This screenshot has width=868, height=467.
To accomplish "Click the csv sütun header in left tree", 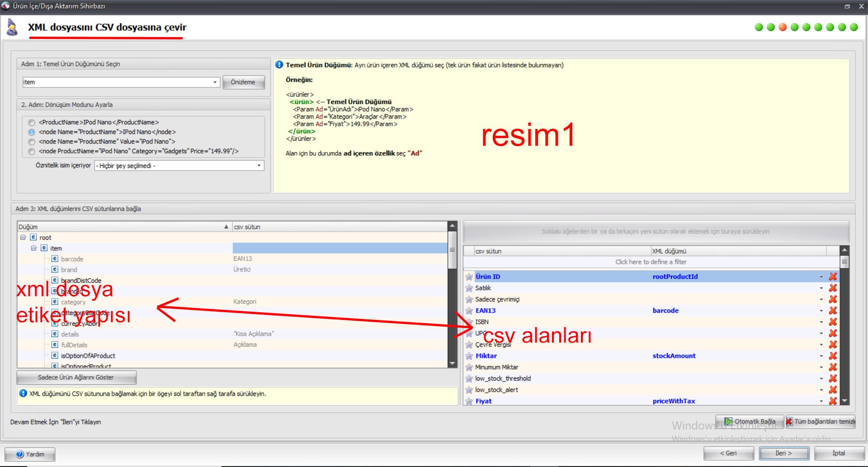I will 340,227.
